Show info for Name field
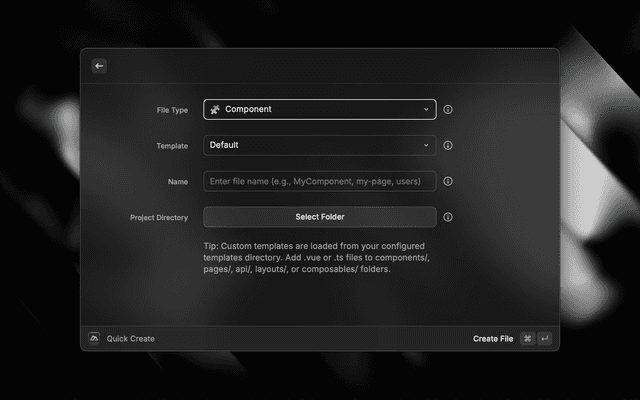Image resolution: width=640 pixels, height=400 pixels. (448, 181)
